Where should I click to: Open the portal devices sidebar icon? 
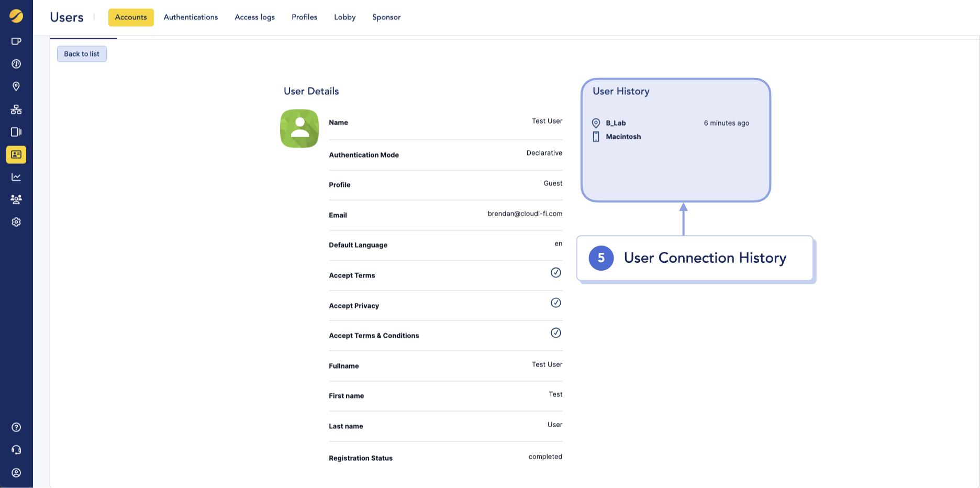16,132
